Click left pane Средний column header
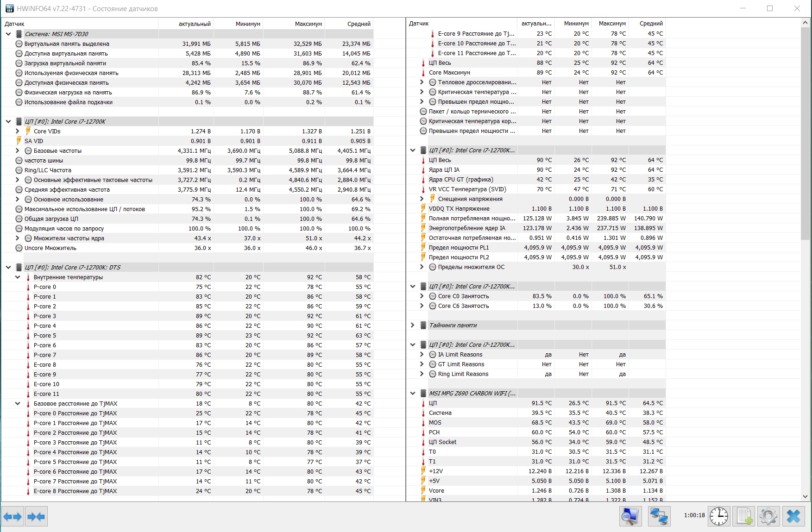812x532 pixels. [x=349, y=24]
